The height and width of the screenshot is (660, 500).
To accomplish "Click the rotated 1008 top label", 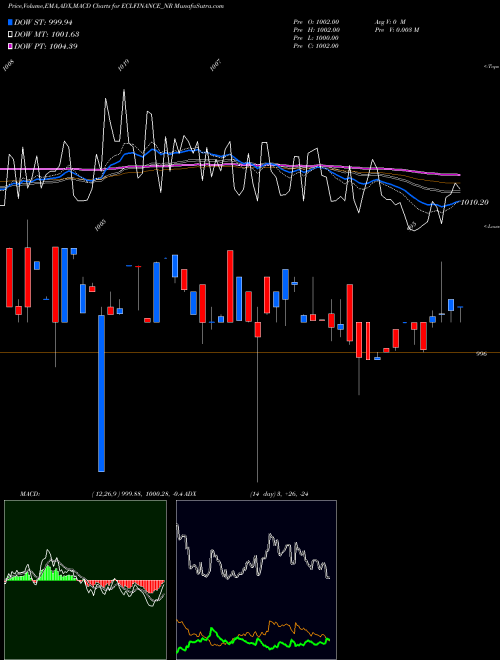I will click(x=8, y=65).
